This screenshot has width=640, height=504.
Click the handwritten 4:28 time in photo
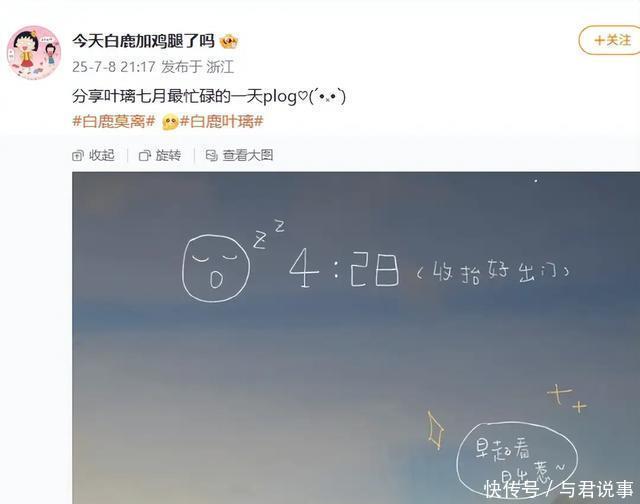coord(344,268)
